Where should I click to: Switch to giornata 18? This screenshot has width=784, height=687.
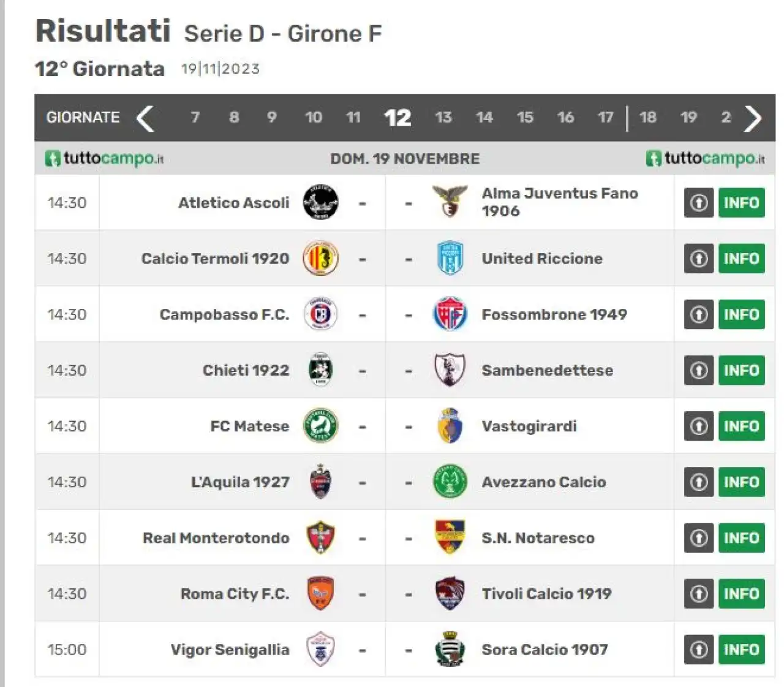[648, 117]
